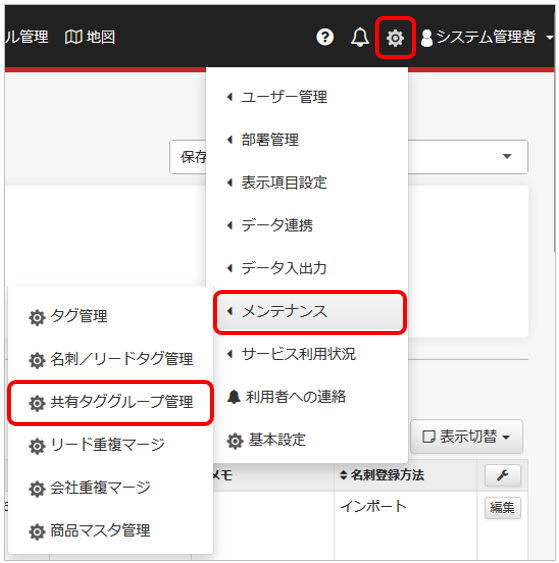Open 地図 map menu item
The height and width of the screenshot is (563, 559).
(x=90, y=37)
